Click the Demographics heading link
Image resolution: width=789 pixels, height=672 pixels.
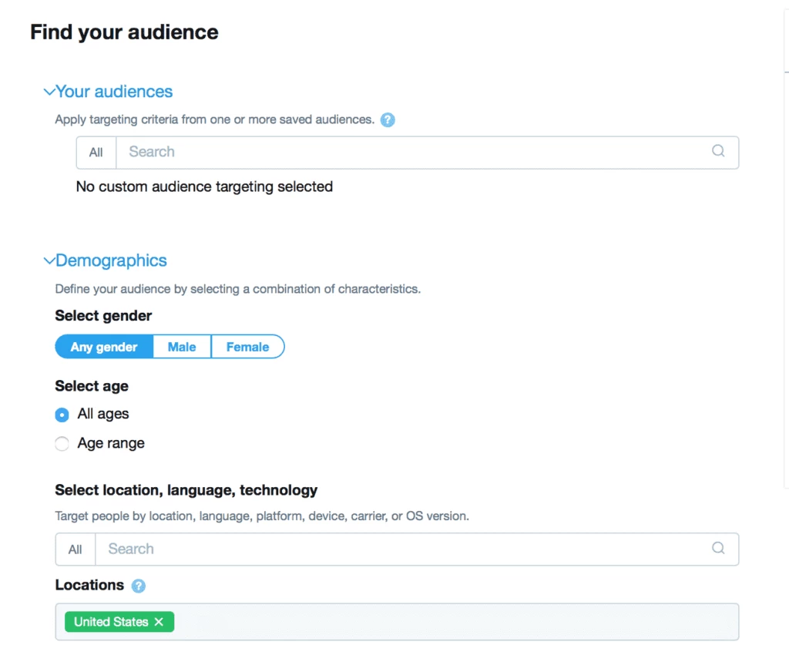(x=111, y=260)
